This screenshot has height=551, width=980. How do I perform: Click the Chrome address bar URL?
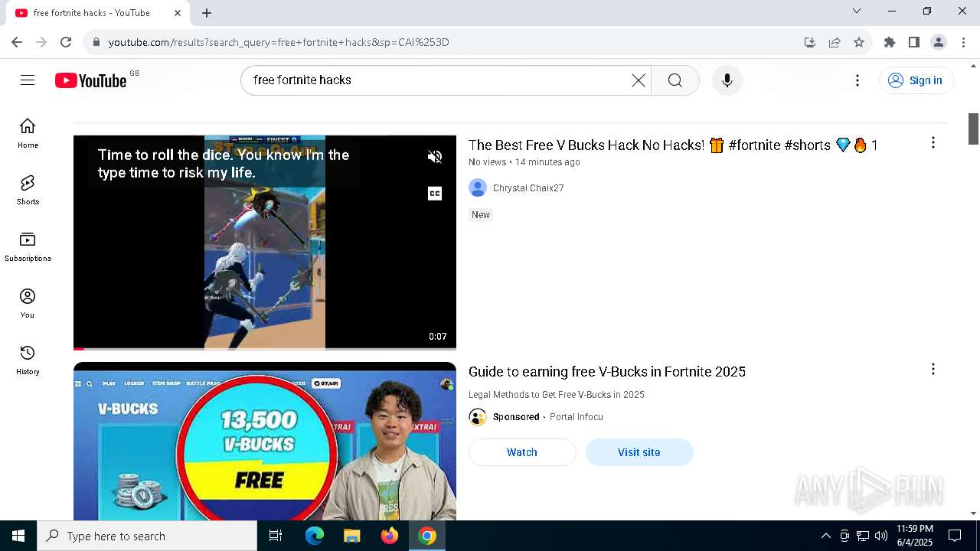pyautogui.click(x=279, y=42)
